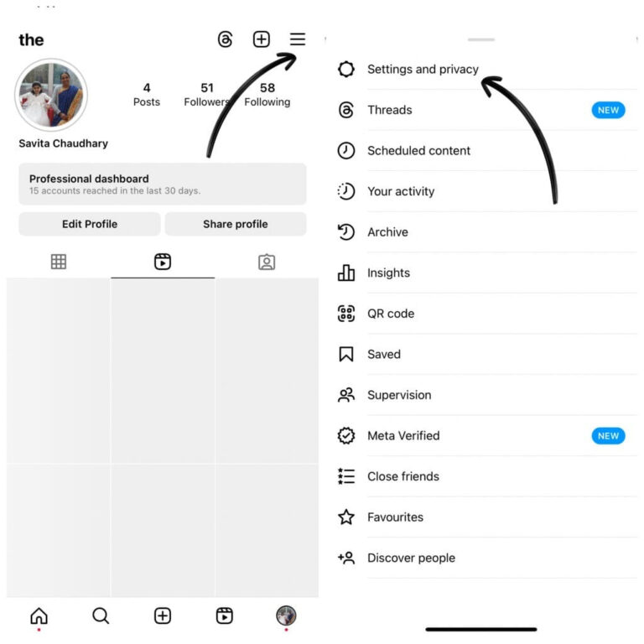View the 51 Followers list
The image size is (644, 644).
pos(206,95)
